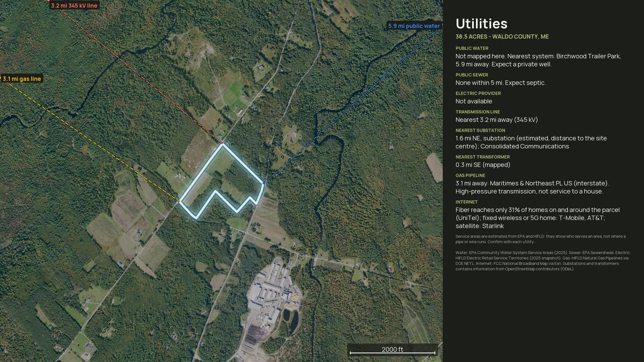Viewport: 644px width, 362px height.
Task: Click 'None within 5 mi. Expect septic.' text
Action: pos(501,83)
